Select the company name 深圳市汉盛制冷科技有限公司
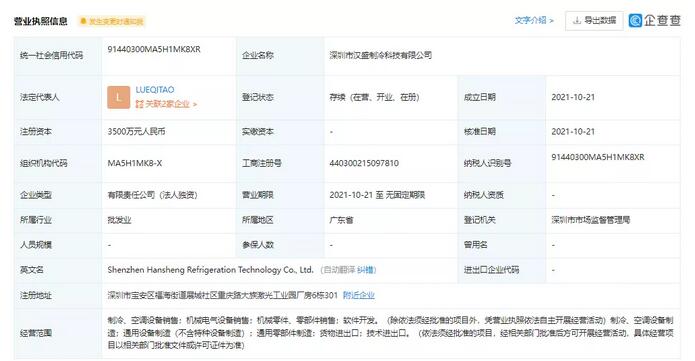The height and width of the screenshot is (361, 695). tap(380, 55)
